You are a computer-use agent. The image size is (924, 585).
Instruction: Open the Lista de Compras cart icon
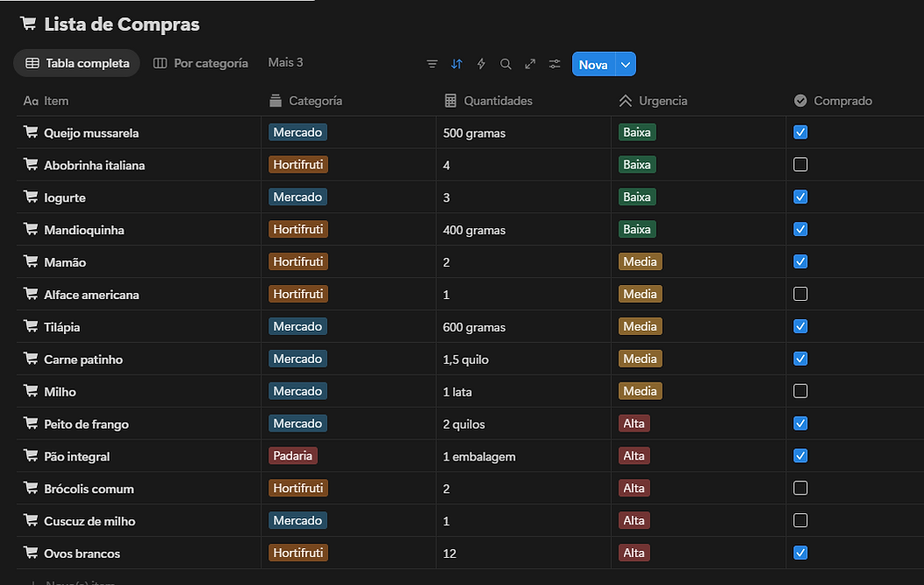28,24
